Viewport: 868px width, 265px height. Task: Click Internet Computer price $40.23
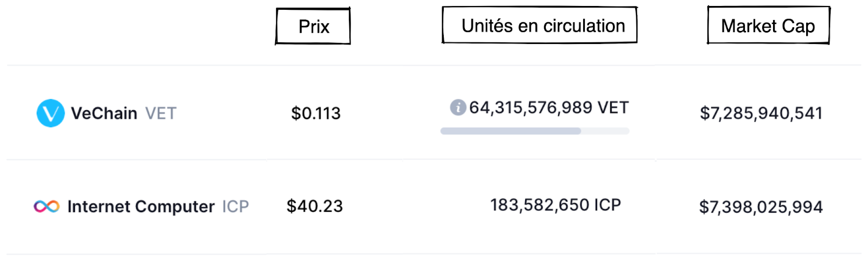point(315,206)
